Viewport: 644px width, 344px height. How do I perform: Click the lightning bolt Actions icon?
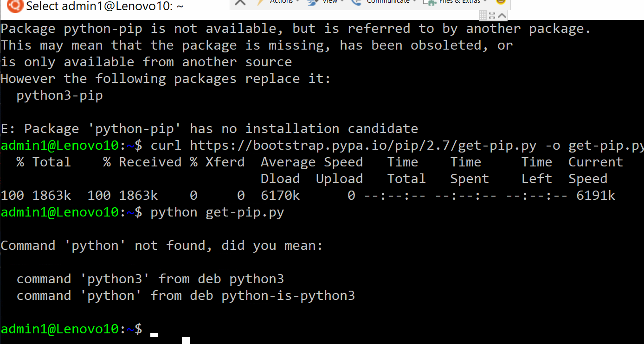pyautogui.click(x=260, y=2)
